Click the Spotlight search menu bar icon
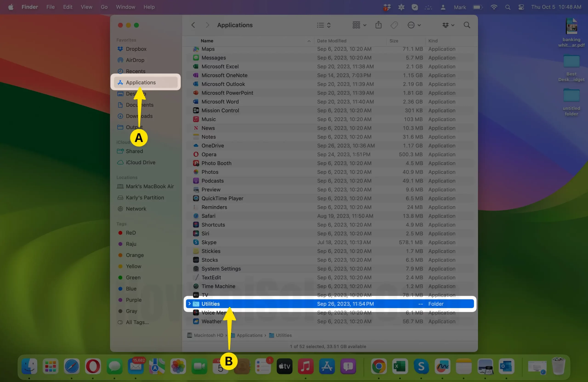The width and height of the screenshot is (588, 382). click(508, 7)
